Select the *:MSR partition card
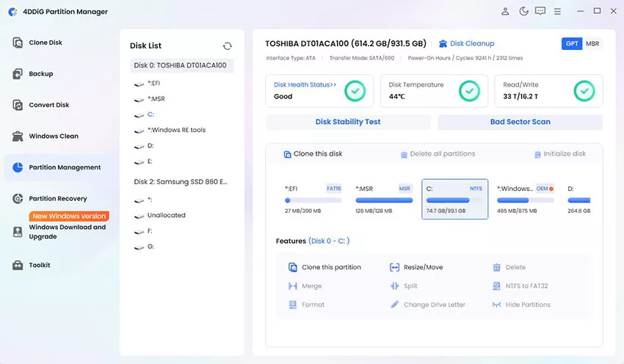The height and width of the screenshot is (364, 624). pyautogui.click(x=384, y=199)
